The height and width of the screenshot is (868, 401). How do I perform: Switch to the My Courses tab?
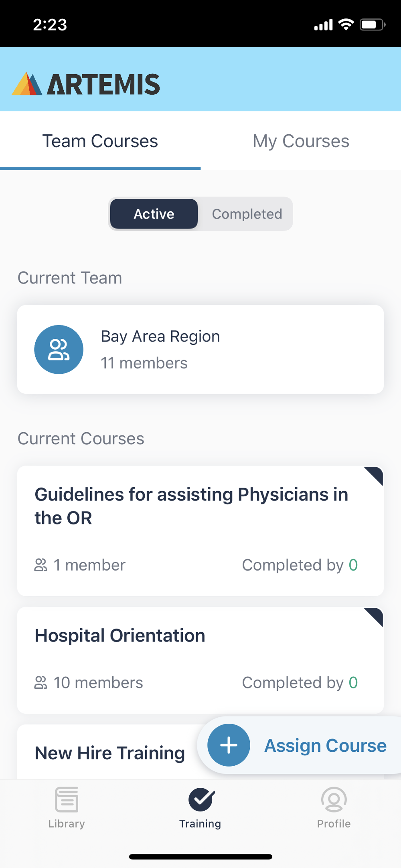pos(301,141)
